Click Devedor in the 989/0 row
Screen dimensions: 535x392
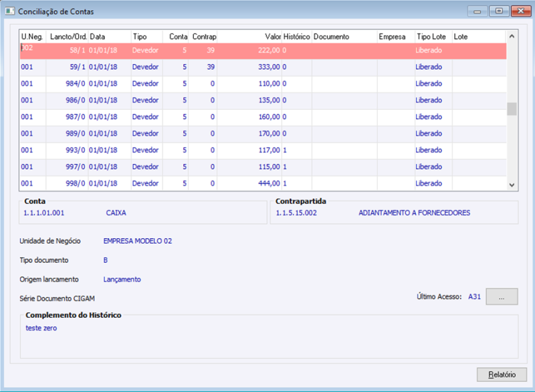click(x=145, y=133)
